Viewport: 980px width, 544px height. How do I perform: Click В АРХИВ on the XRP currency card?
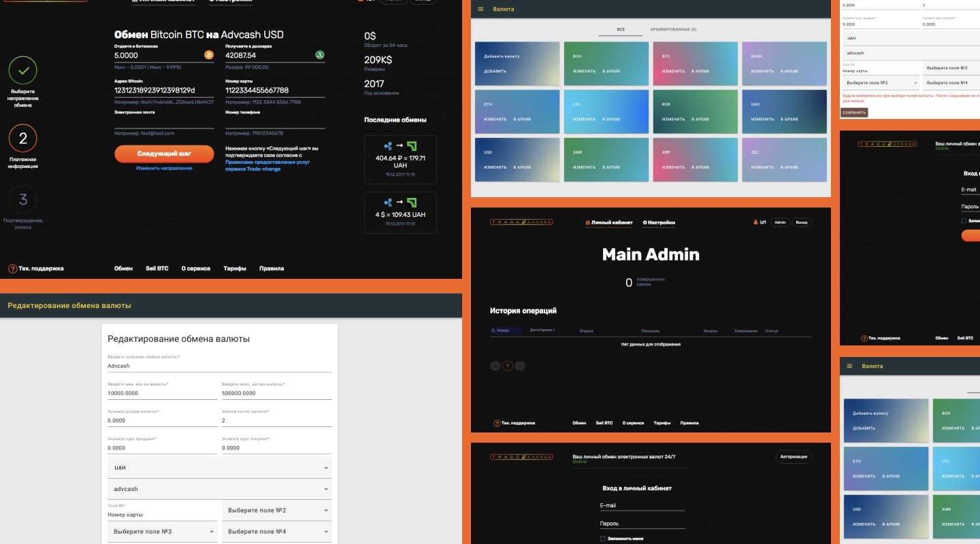point(700,167)
